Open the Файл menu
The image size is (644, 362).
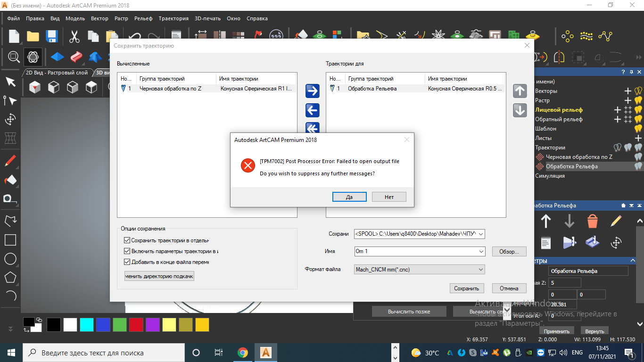[x=14, y=18]
